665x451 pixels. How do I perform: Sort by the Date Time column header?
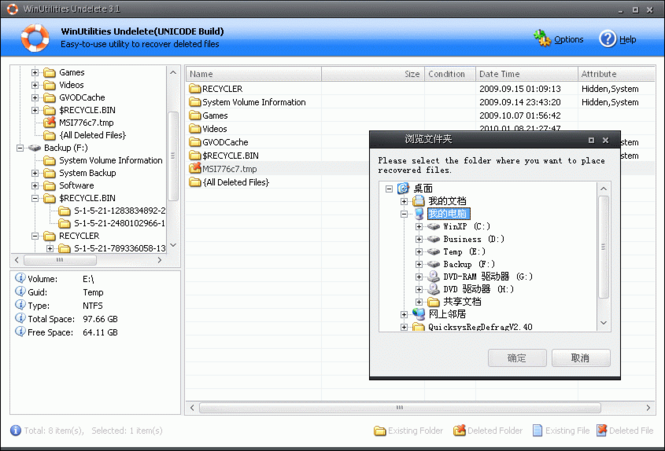526,74
